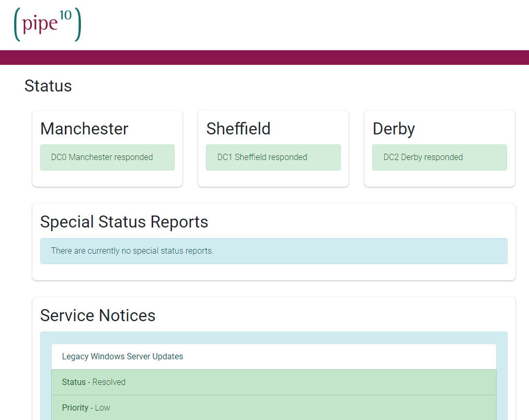Viewport: 529px width, 420px height.
Task: Click the Status - Resolved row
Action: [273, 382]
